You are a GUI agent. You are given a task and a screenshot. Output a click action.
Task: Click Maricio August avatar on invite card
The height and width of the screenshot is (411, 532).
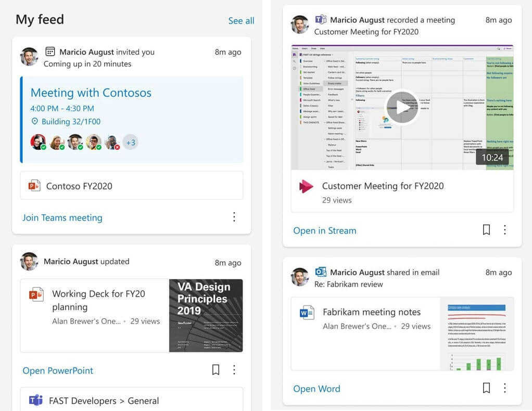click(x=29, y=57)
